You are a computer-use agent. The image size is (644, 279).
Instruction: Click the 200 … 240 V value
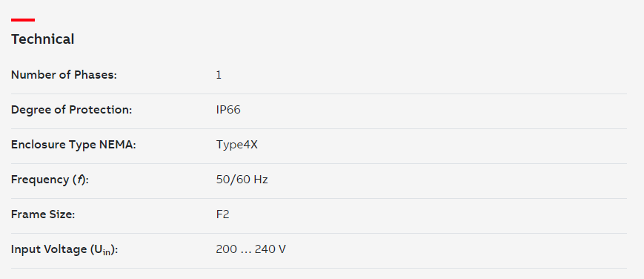pyautogui.click(x=251, y=249)
